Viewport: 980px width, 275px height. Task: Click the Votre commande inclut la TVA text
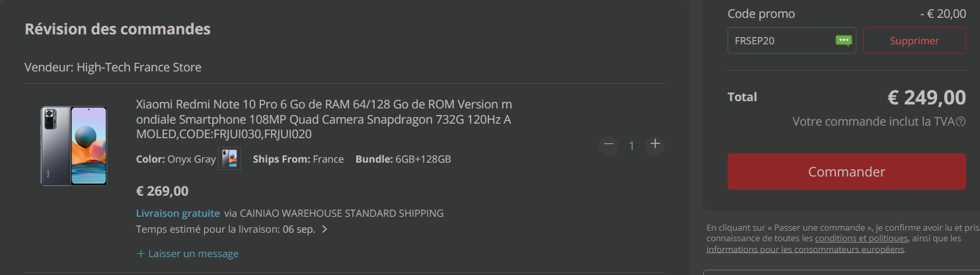pos(872,122)
